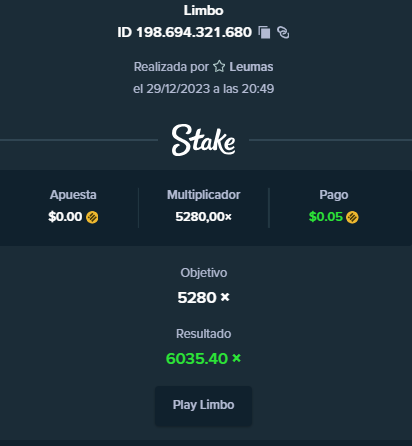Click the green × beside the 6035.40 result
Viewport: 412px width, 446px height.
(x=236, y=358)
